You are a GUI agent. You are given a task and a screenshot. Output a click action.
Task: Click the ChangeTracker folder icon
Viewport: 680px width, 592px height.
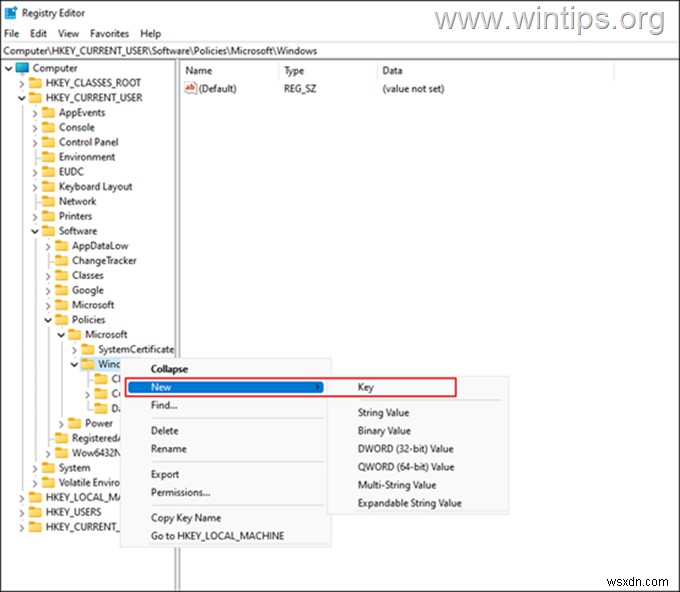coord(62,261)
